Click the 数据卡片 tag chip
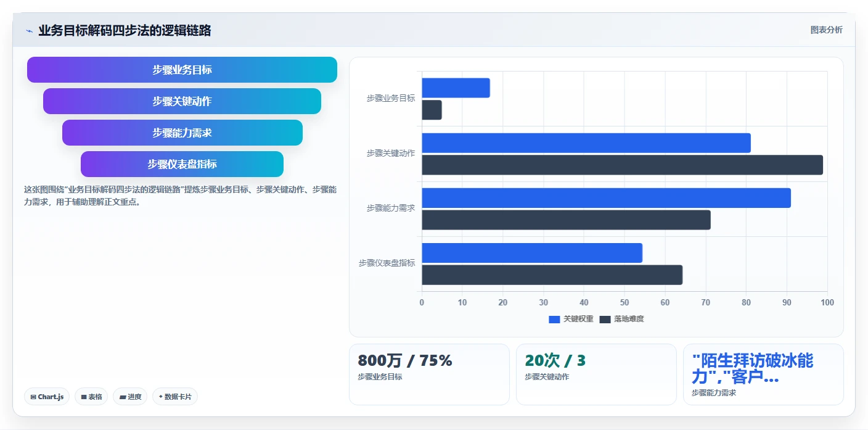The height and width of the screenshot is (430, 868). [175, 397]
